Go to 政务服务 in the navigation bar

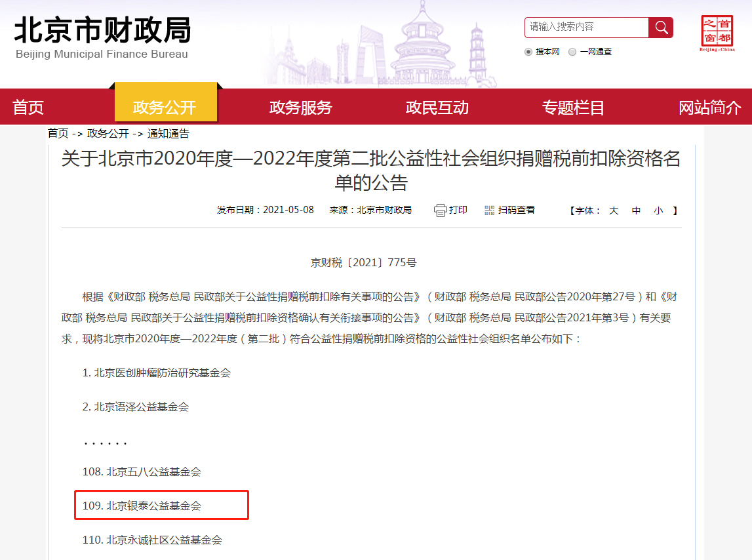(x=301, y=108)
